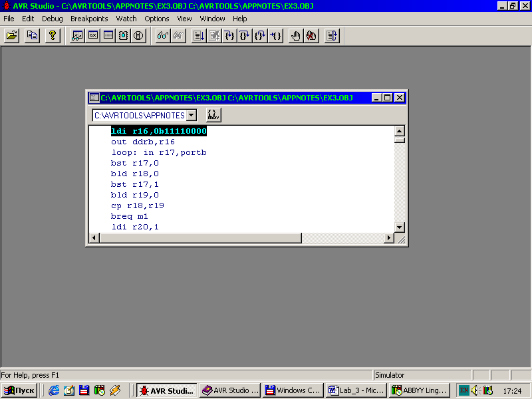Click the Open file folder icon
This screenshot has width=532, height=399.
[x=11, y=36]
